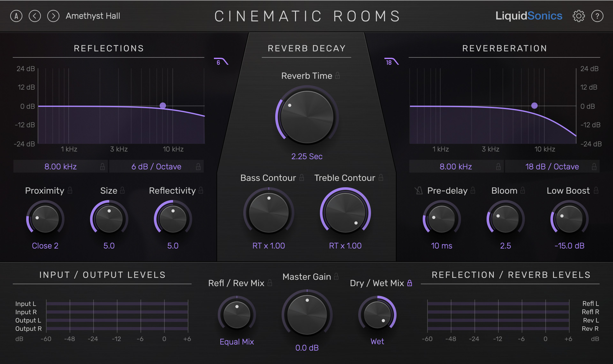The height and width of the screenshot is (364, 613).
Task: Go to previous preset arrow
Action: [x=35, y=16]
